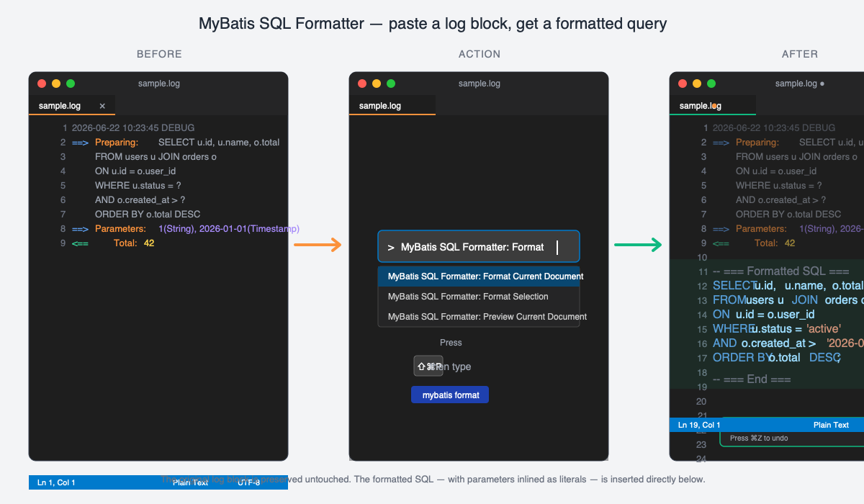Click the green zoom dot in ACTION window

[x=391, y=84]
